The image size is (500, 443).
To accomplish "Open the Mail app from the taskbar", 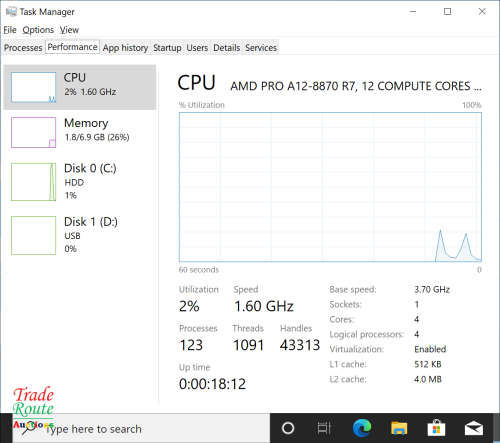I will point(474,428).
